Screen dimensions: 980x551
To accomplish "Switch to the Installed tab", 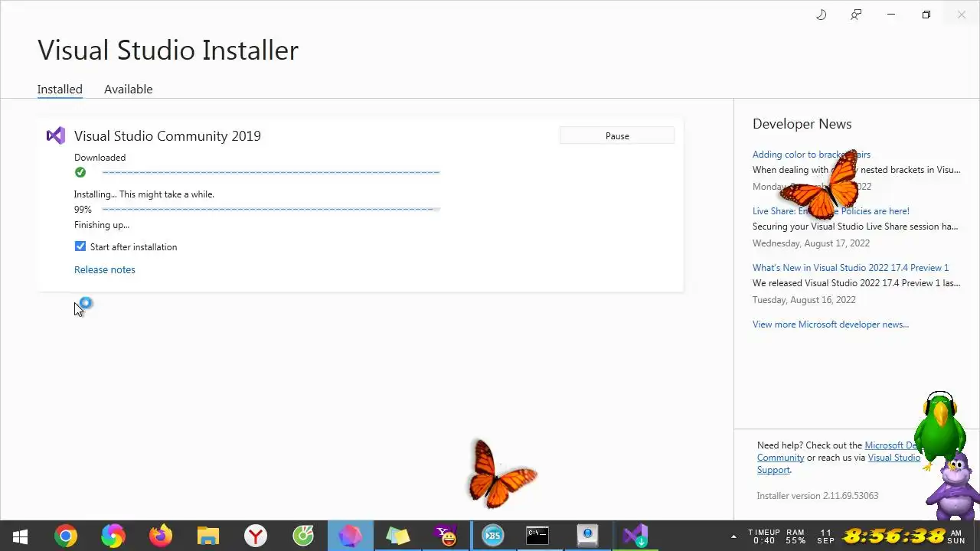I will (60, 89).
